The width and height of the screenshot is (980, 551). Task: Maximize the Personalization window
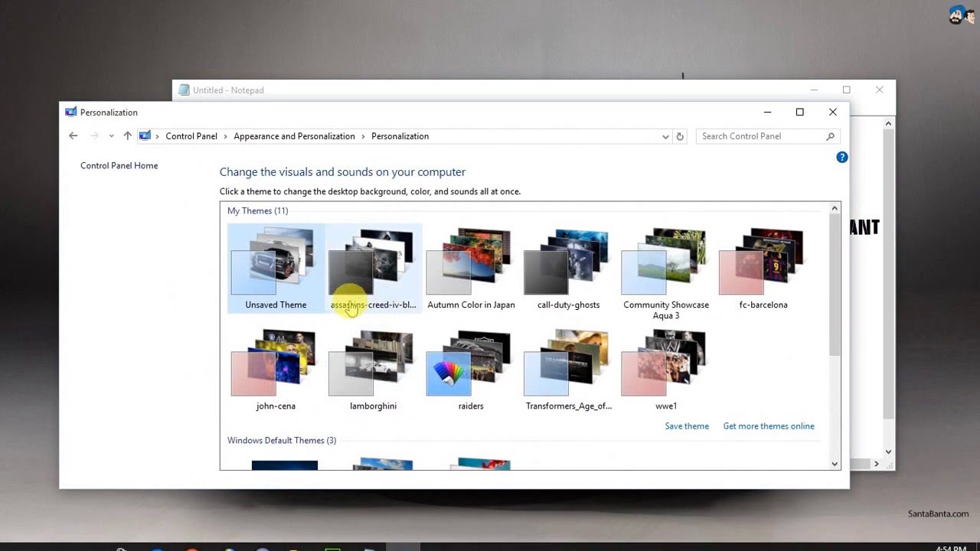800,112
